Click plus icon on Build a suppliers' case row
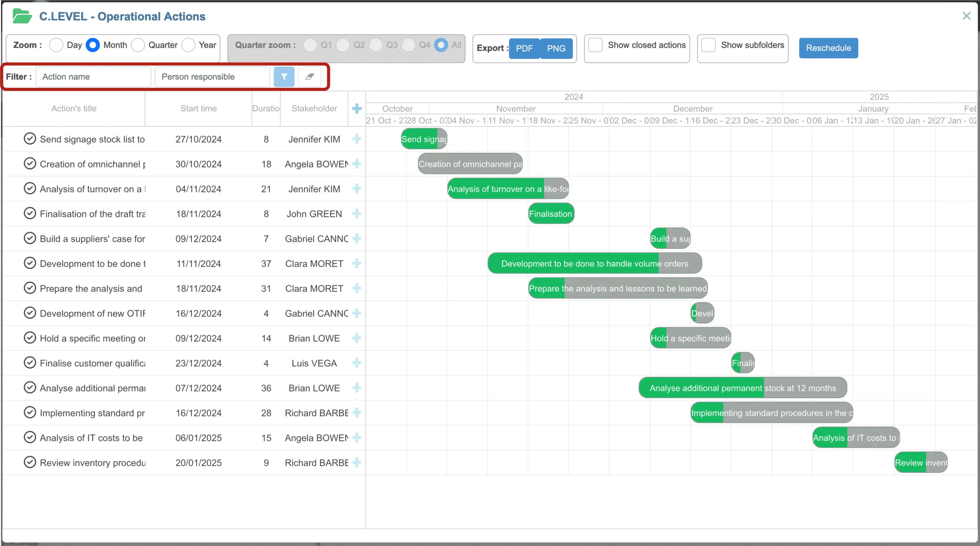980x546 pixels. coord(357,238)
